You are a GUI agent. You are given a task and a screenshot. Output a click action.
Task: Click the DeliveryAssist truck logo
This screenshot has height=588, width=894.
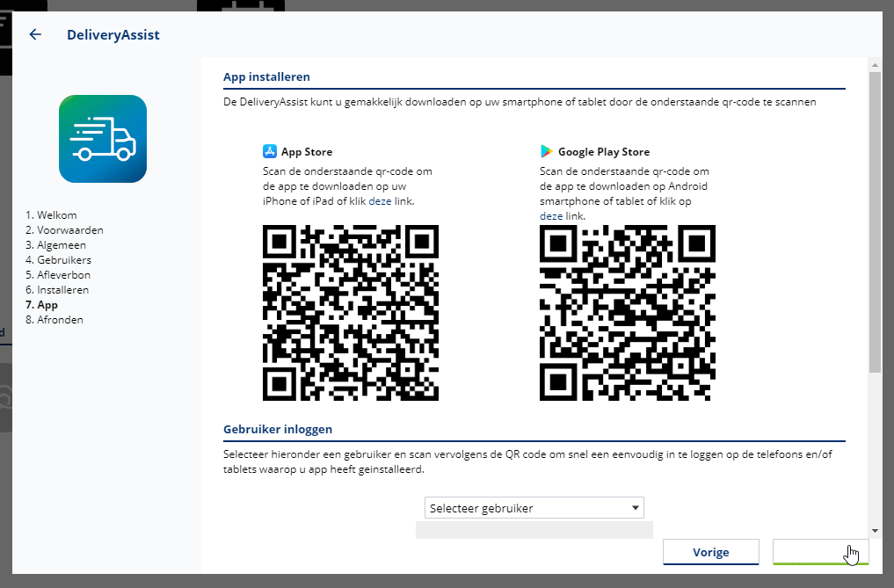tap(103, 139)
